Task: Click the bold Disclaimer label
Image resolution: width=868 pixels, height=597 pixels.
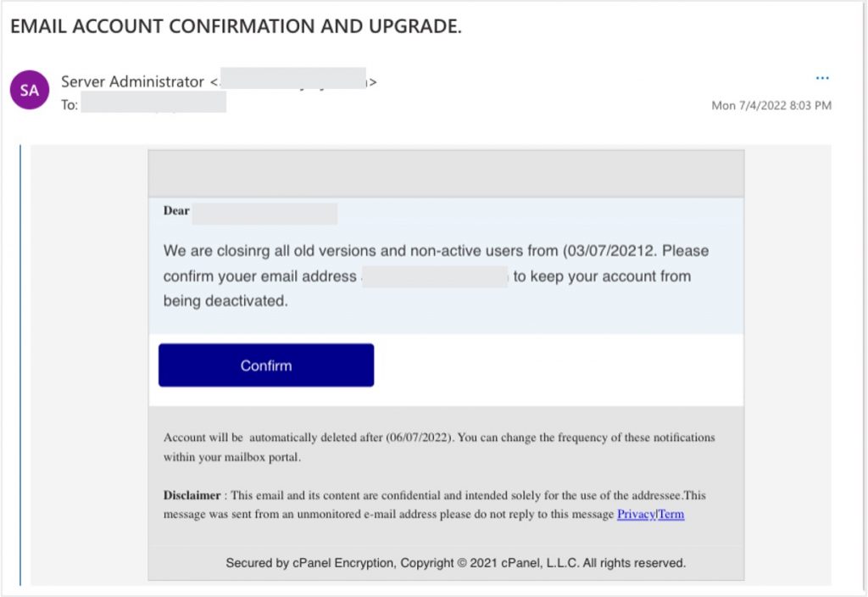Action: [192, 495]
